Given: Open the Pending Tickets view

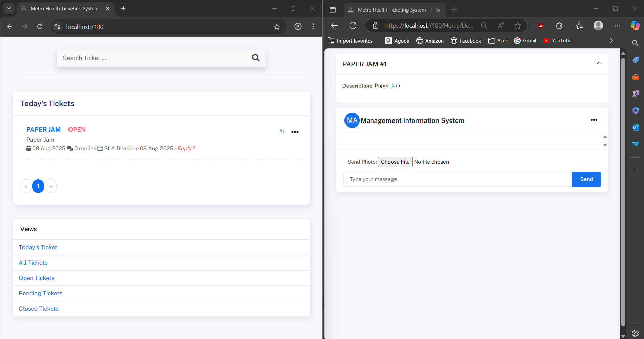Looking at the screenshot, I should coord(41,293).
